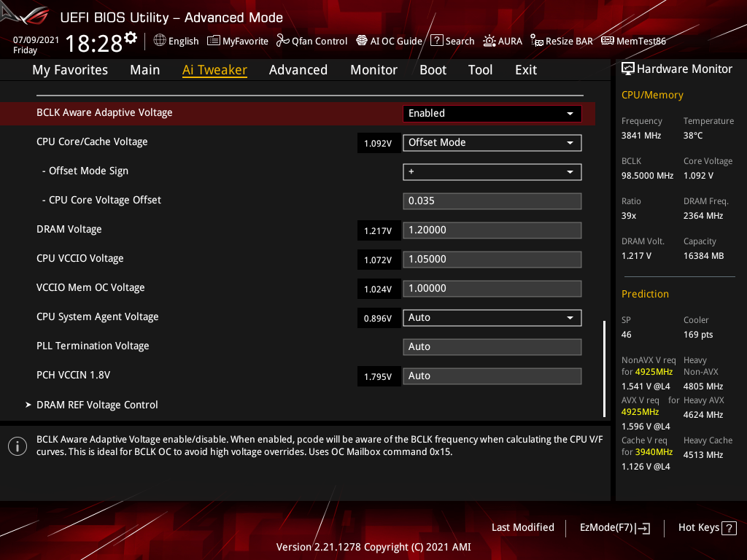Click the CPU VCCIO Voltage input field
Screen dimensions: 747x560
[492, 259]
